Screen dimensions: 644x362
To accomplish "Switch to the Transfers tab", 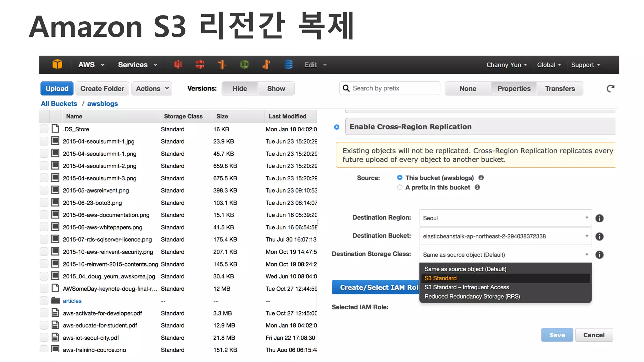I will click(x=560, y=89).
